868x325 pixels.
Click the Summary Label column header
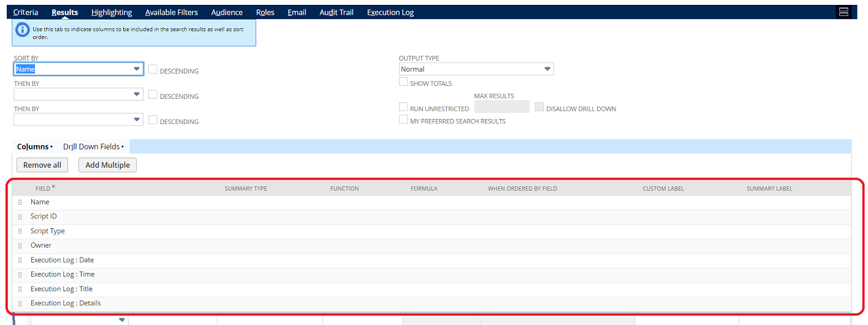(x=769, y=188)
